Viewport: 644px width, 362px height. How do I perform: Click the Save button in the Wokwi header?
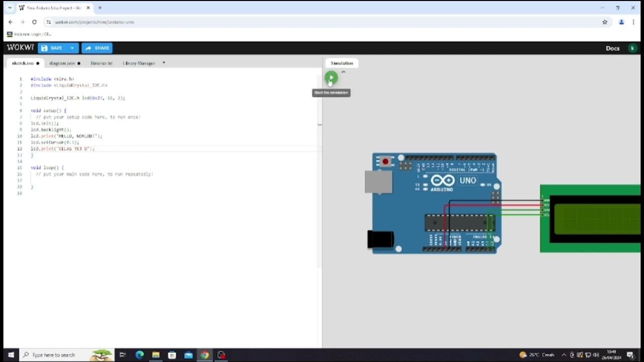click(x=52, y=48)
